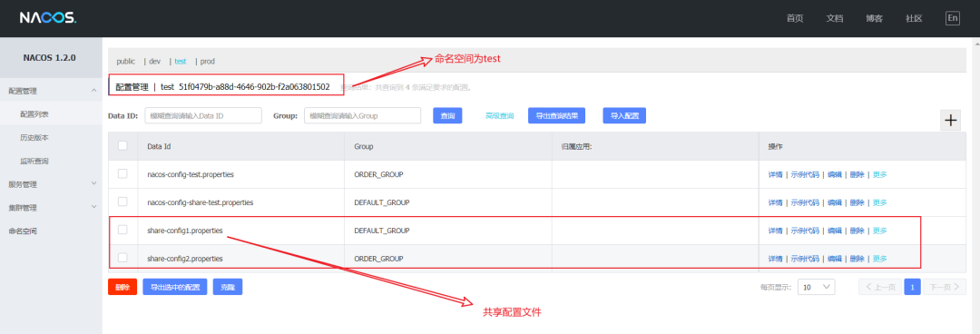This screenshot has height=334, width=980.
Task: Switch to the prod namespace tab
Action: [x=208, y=62]
